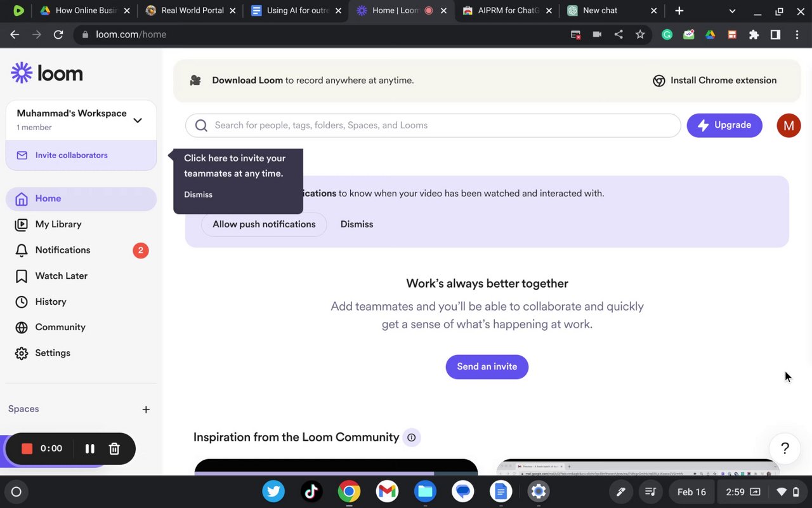Open the extensions puzzle icon
812x508 pixels.
point(754,35)
